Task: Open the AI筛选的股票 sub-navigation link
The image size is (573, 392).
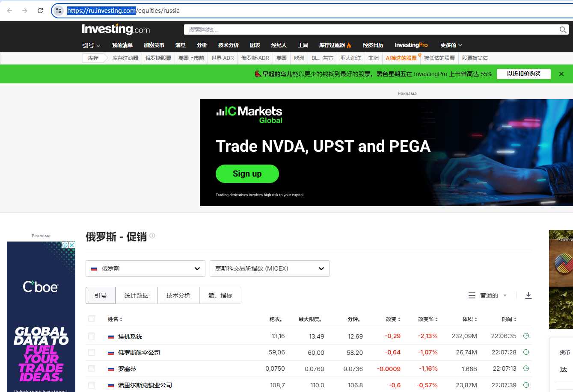Action: coord(401,58)
